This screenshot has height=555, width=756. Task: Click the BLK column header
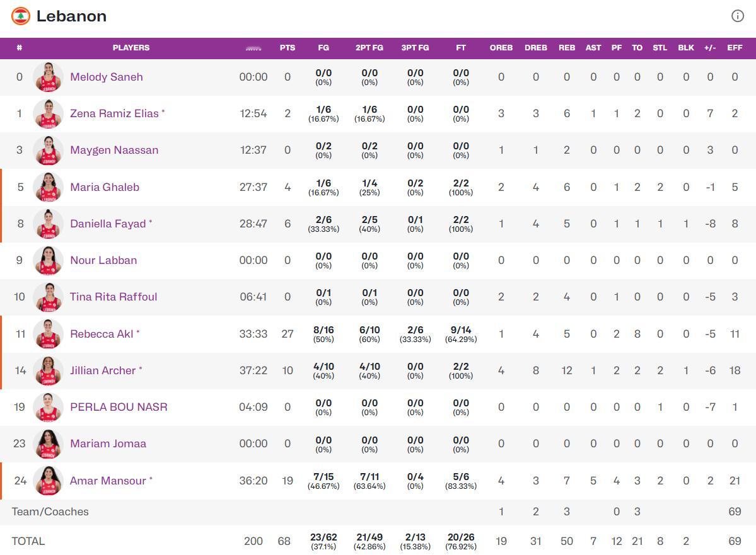(x=686, y=48)
